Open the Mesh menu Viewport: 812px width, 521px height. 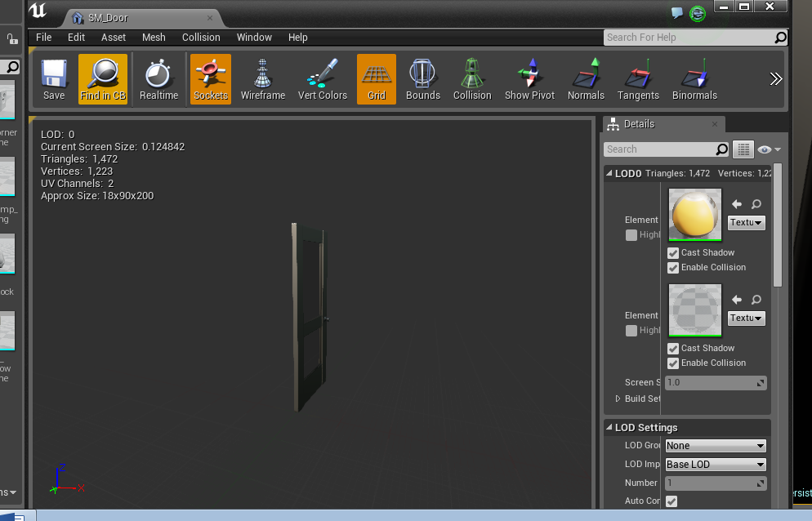154,37
